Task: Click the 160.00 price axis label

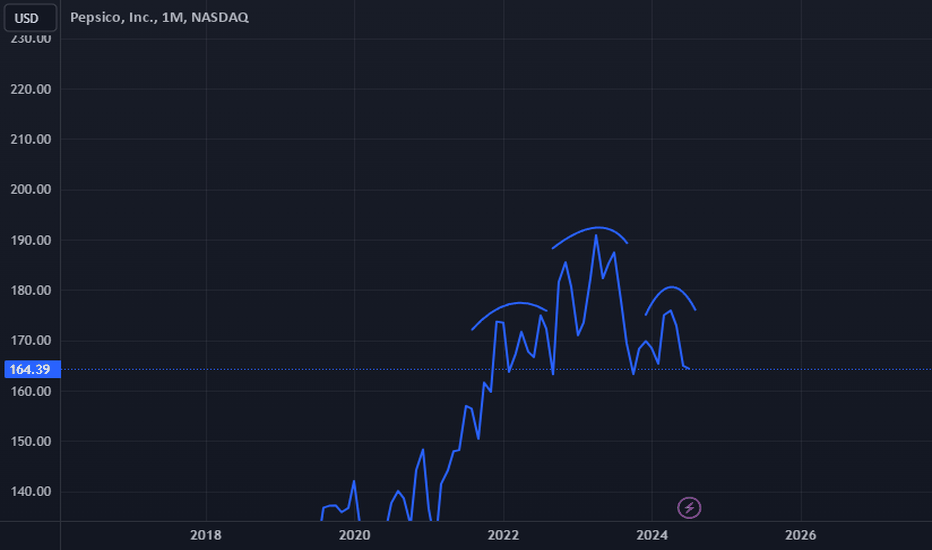Action: pyautogui.click(x=31, y=391)
